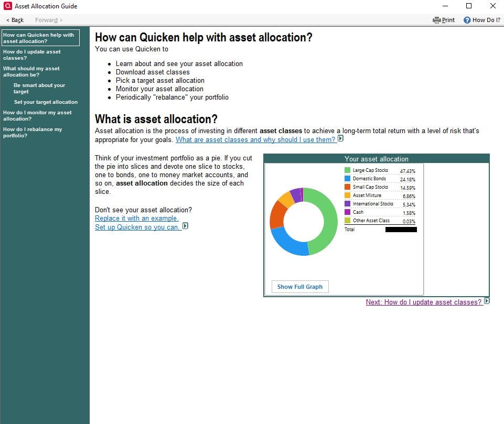Screen dimensions: 504x424
Task: Click the printer icon next to Print
Action: pos(436,20)
